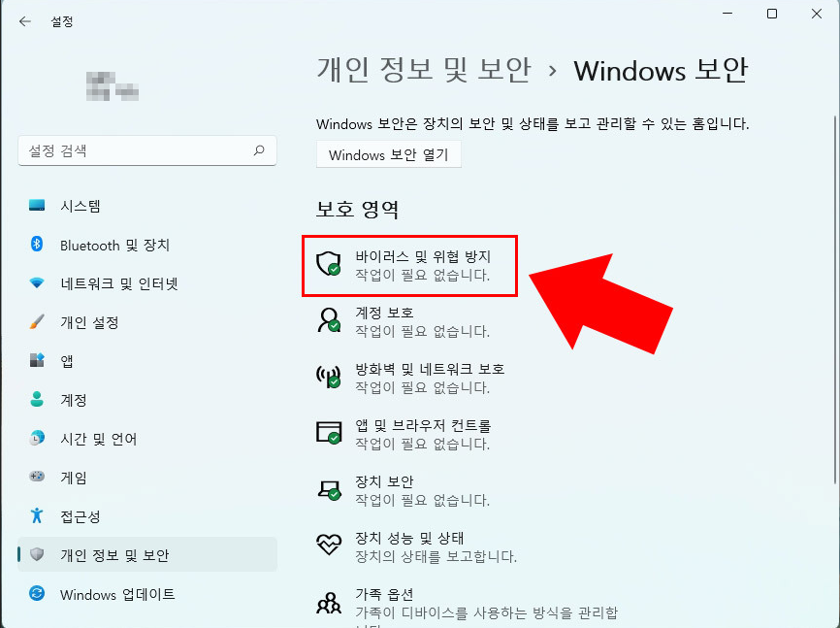Select 개인 정보 및 보안 in the sidebar
This screenshot has width=840, height=628.
147,554
